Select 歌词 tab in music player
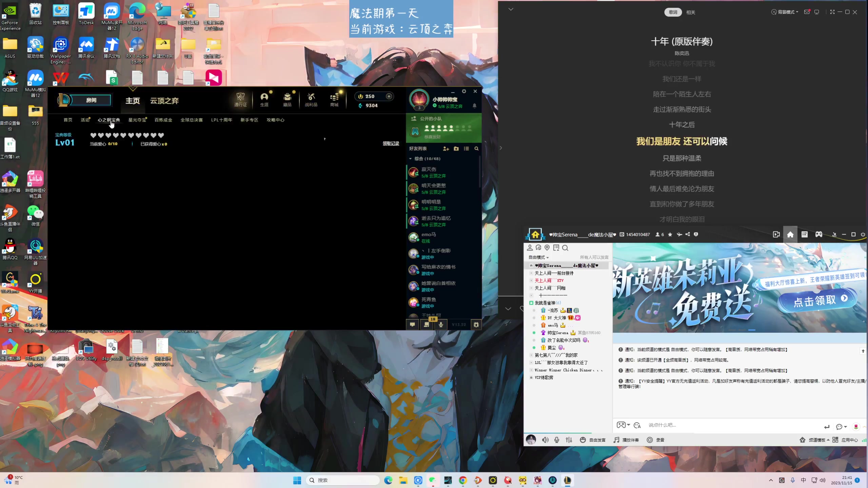The height and width of the screenshot is (488, 868). (x=673, y=12)
